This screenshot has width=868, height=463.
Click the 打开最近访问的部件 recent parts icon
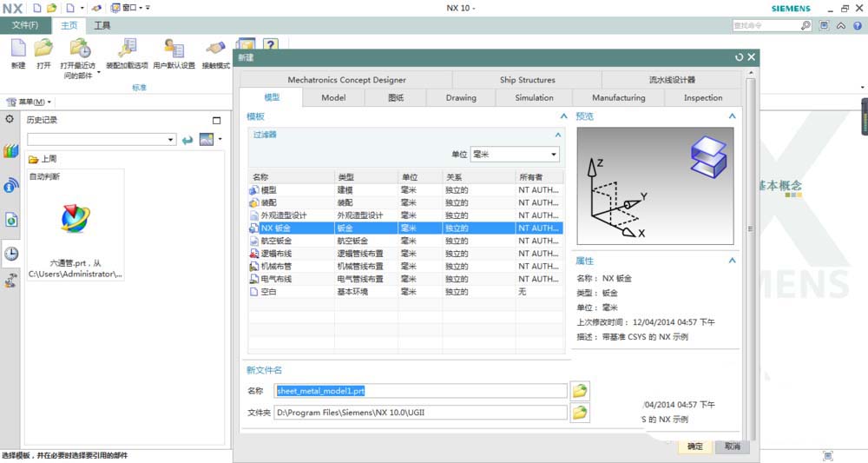(80, 48)
